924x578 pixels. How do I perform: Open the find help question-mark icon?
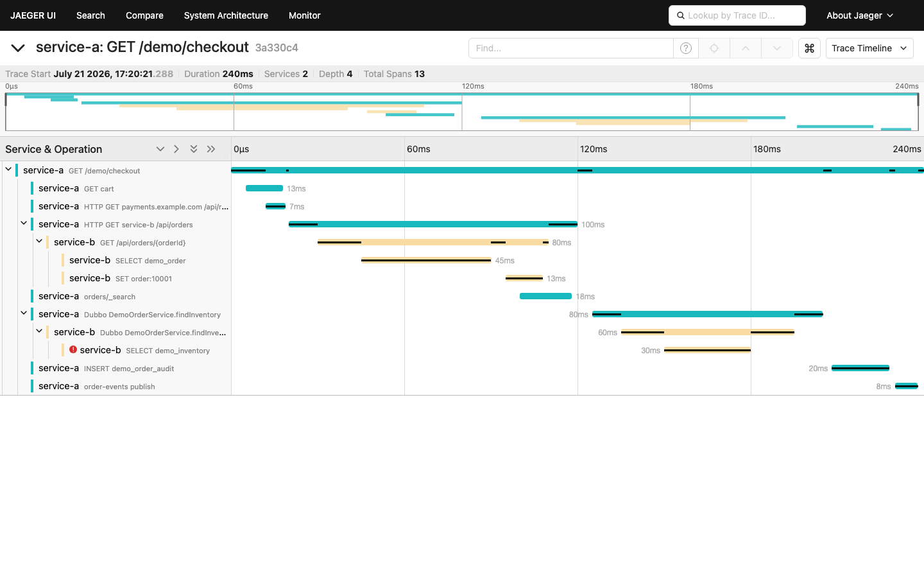click(x=686, y=48)
